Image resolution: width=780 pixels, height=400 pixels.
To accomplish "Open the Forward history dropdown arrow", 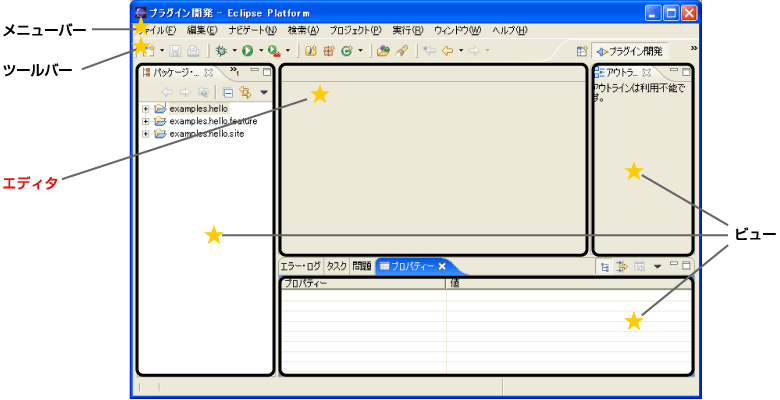I will [x=488, y=51].
